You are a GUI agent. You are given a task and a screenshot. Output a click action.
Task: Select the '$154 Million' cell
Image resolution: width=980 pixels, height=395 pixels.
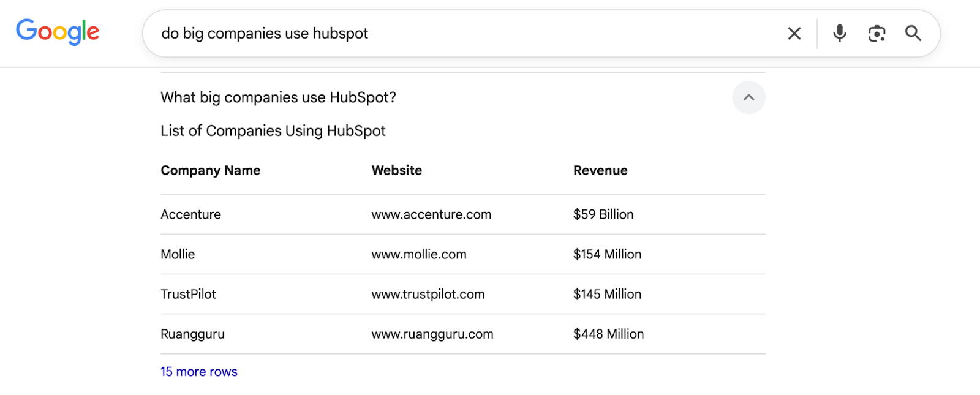(607, 254)
